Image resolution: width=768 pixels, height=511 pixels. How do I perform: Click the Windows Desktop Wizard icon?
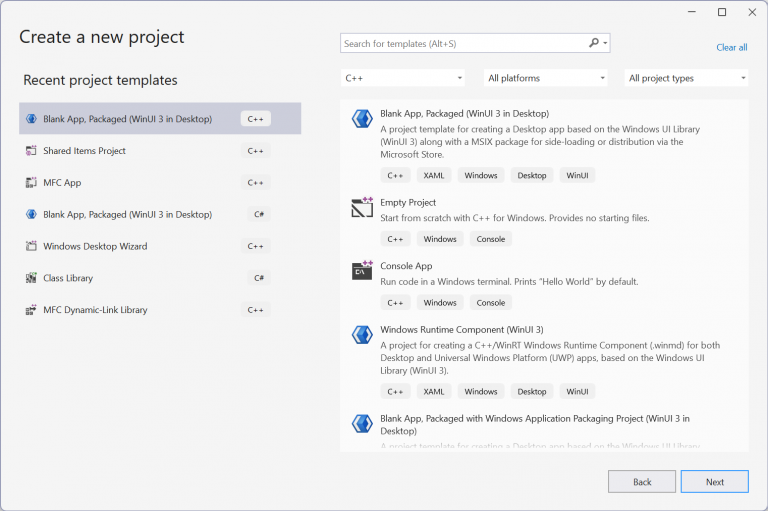click(x=32, y=246)
